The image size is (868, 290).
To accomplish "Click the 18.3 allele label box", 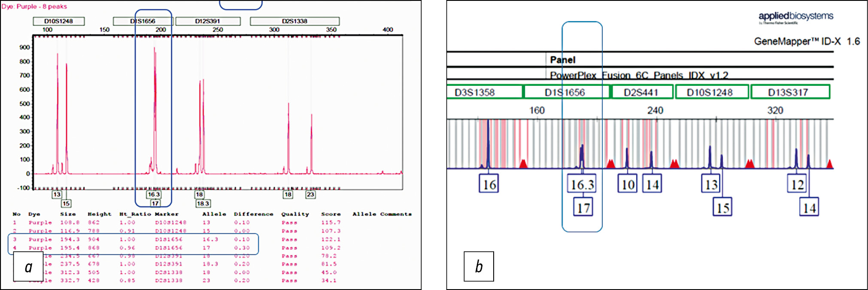I will pyautogui.click(x=203, y=203).
